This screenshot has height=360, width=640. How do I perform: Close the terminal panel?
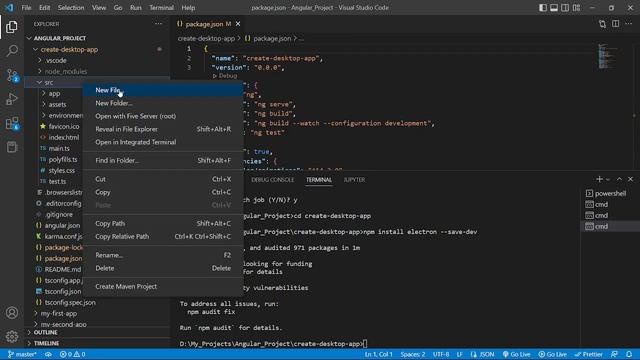[630, 179]
